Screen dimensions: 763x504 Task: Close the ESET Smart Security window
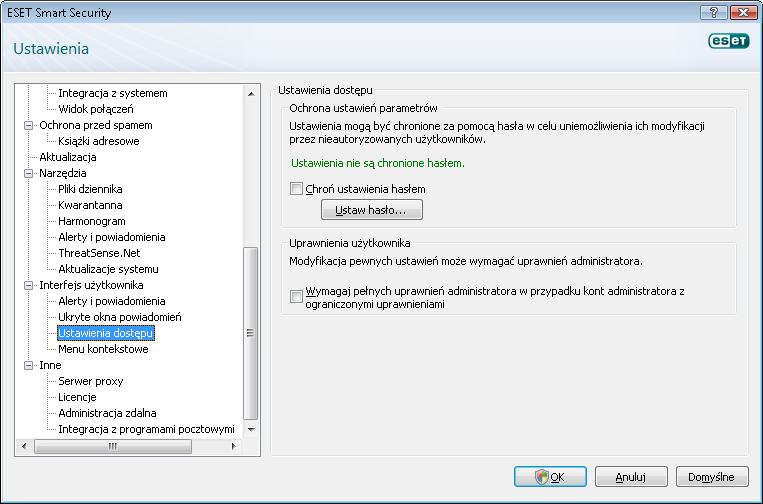tap(743, 12)
